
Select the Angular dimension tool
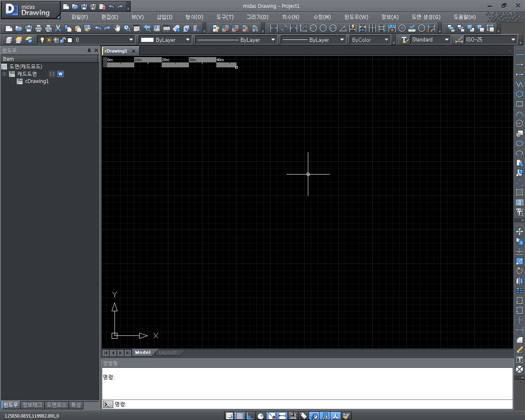tap(343, 28)
